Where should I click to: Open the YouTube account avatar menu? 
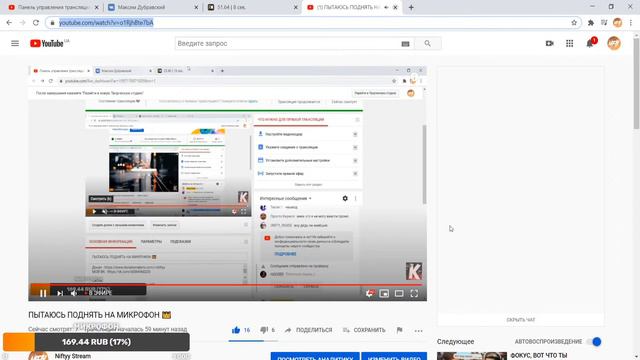613,43
